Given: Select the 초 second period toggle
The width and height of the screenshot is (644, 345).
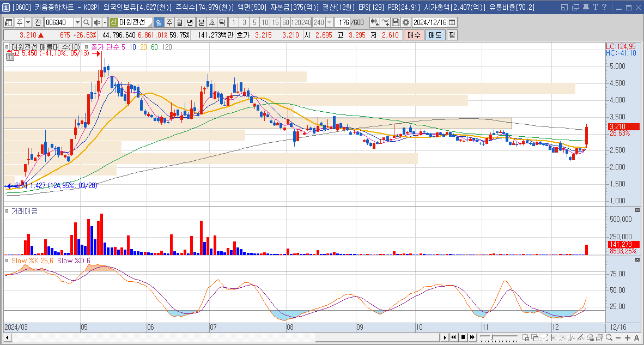Looking at the screenshot, I should 211,22.
